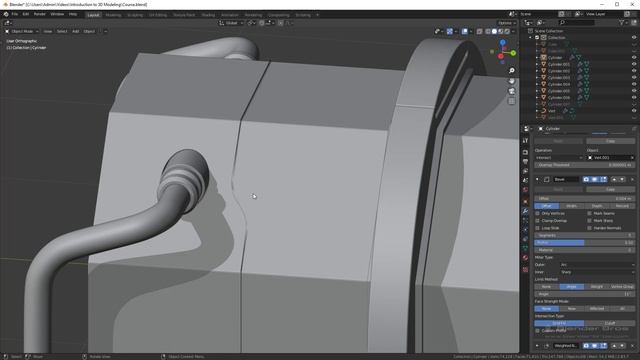This screenshot has height=360, width=640.
Task: Select Rendered viewport shading mode
Action: point(507,31)
